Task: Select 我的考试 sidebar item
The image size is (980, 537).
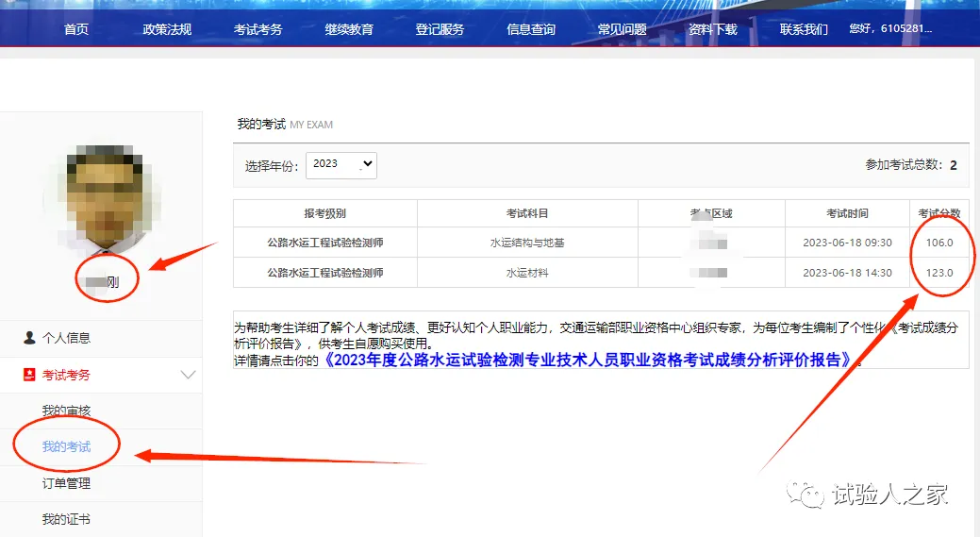Action: pos(66,447)
